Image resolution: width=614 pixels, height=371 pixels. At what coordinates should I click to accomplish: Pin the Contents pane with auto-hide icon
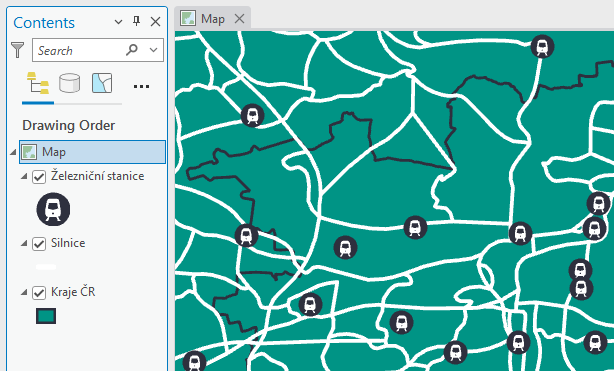(136, 21)
